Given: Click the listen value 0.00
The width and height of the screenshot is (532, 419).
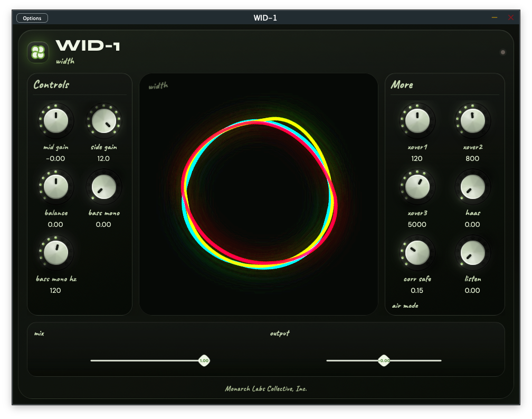Looking at the screenshot, I should [x=472, y=290].
